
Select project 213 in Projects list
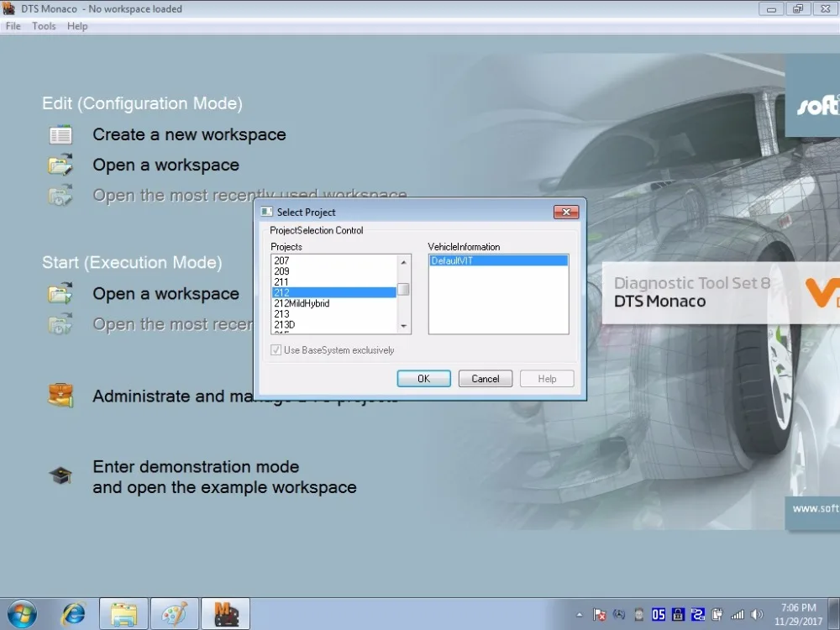(334, 314)
